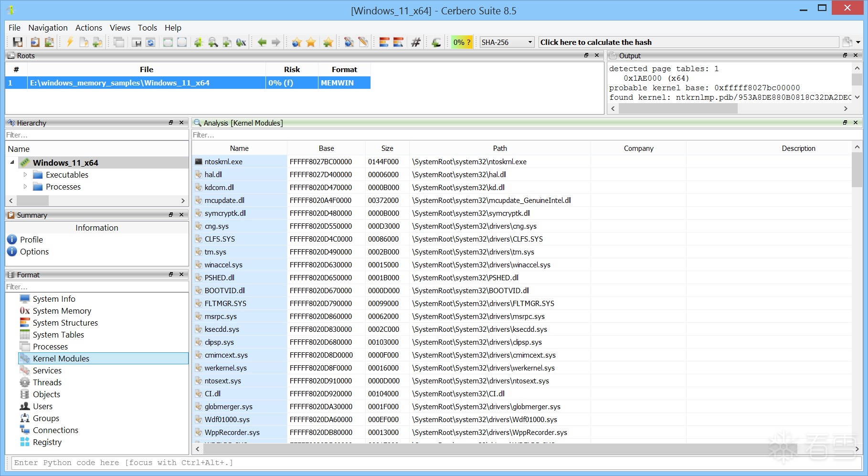Click the 0% risk indicator button
This screenshot has width=868, height=476.
462,42
